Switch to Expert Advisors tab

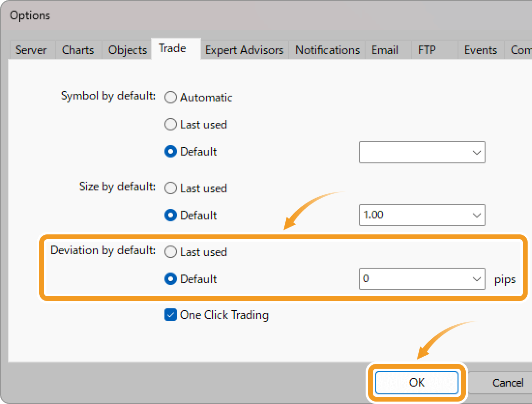click(x=244, y=50)
